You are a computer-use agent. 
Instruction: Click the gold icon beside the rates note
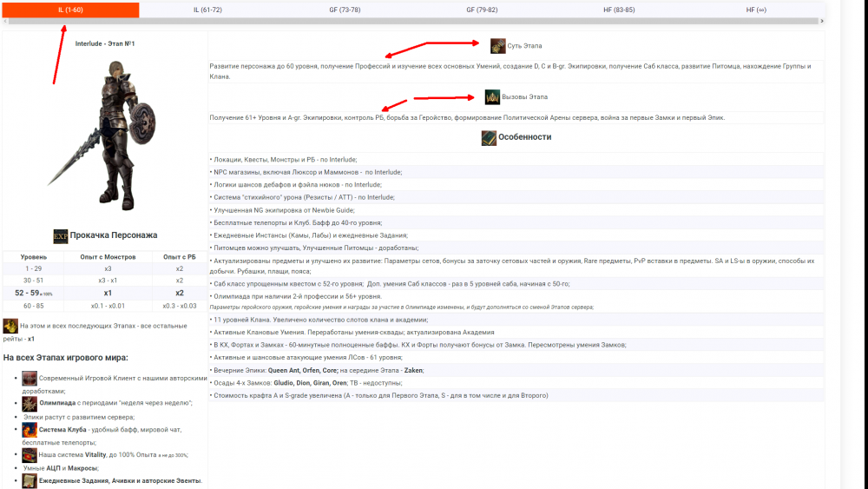10,327
